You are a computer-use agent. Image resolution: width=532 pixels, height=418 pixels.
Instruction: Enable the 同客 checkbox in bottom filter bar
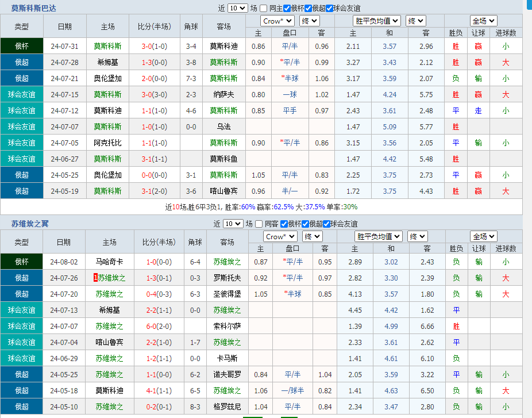[x=259, y=224]
